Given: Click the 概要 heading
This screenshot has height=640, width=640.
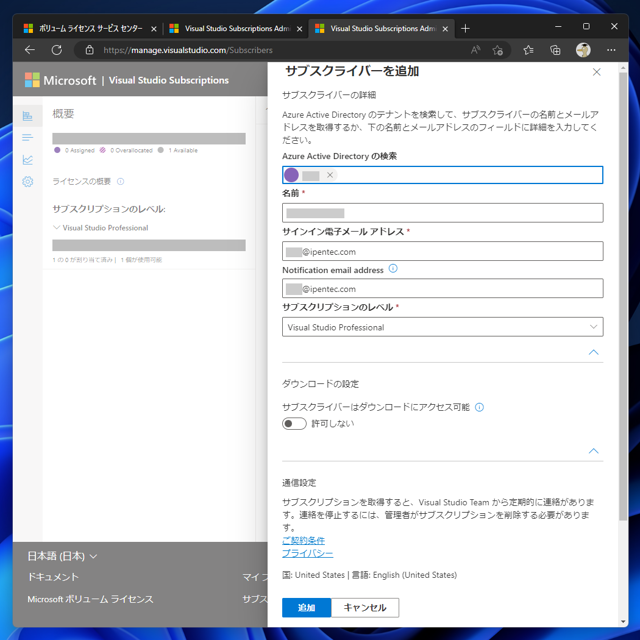Looking at the screenshot, I should click(x=63, y=113).
